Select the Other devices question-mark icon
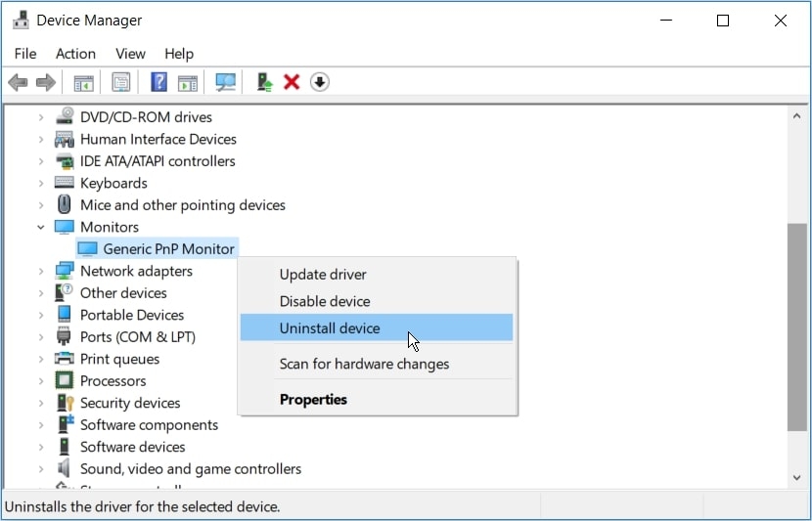The image size is (812, 521). point(65,292)
